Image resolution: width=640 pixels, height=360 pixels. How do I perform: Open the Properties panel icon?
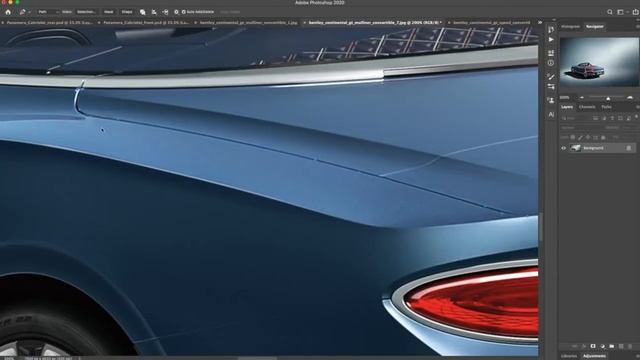(551, 53)
